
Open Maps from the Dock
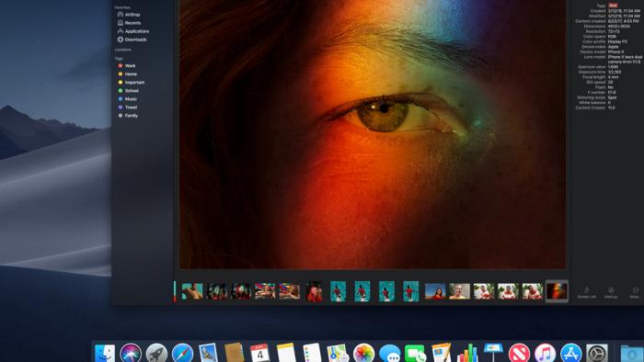[x=338, y=354]
